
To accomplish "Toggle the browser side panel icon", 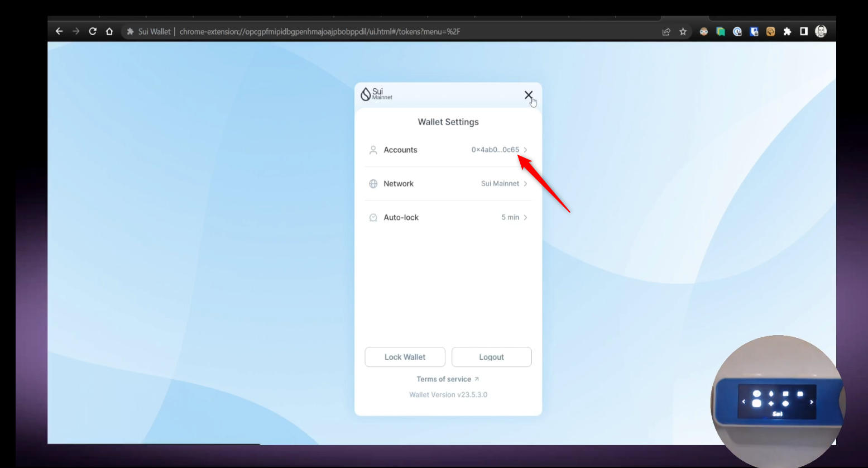I will pos(804,32).
